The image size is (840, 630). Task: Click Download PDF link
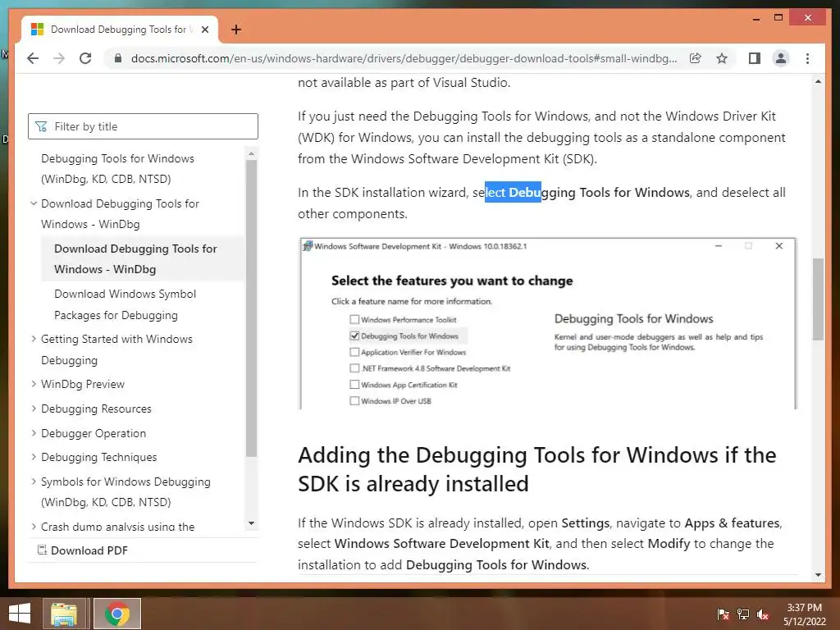coord(89,550)
